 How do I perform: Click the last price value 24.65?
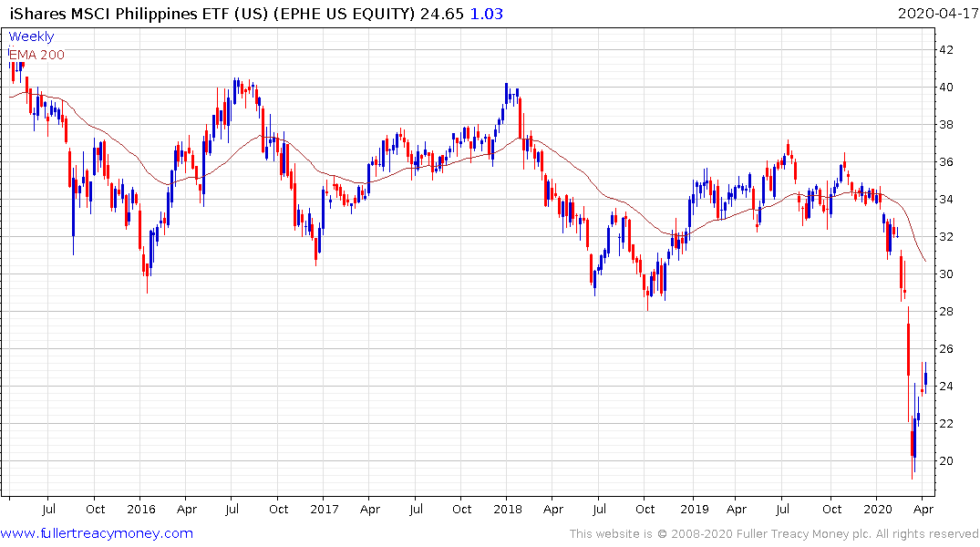click(x=442, y=14)
